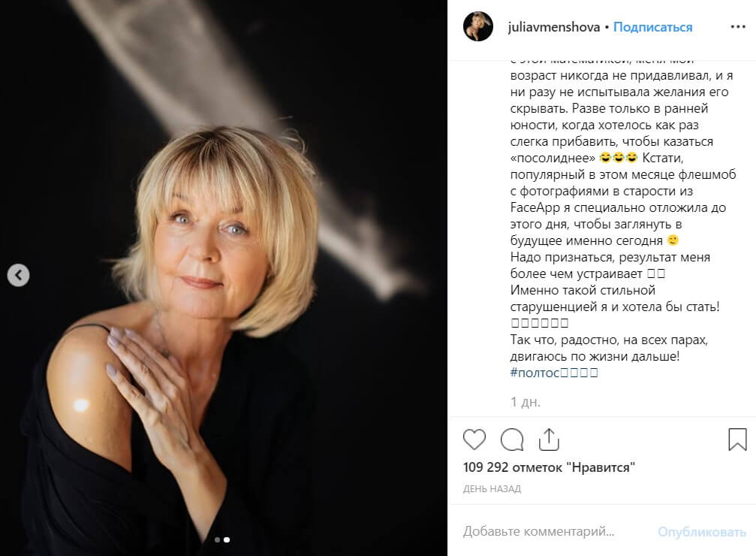Click the ДЕНЬ НАЗАД timestamp

tap(492, 489)
